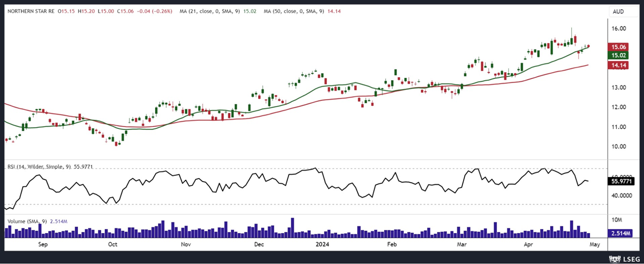Select the low value L15.00
Screen dimensions: 644x264
(106, 12)
